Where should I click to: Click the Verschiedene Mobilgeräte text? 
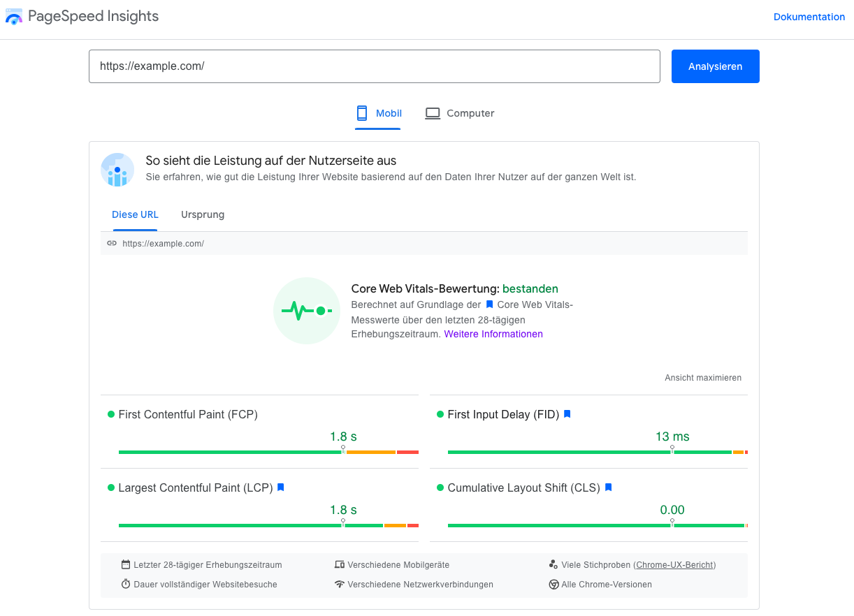398,565
